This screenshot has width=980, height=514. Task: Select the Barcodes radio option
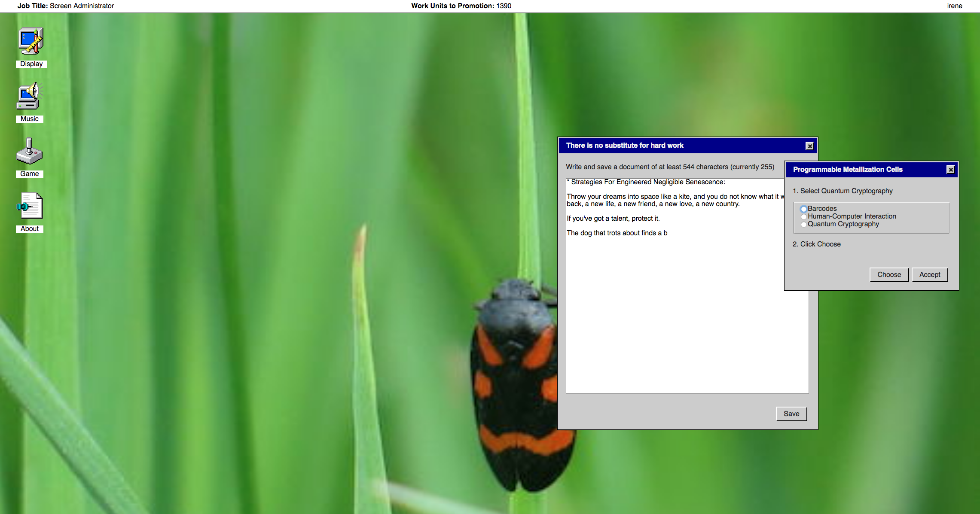click(803, 209)
